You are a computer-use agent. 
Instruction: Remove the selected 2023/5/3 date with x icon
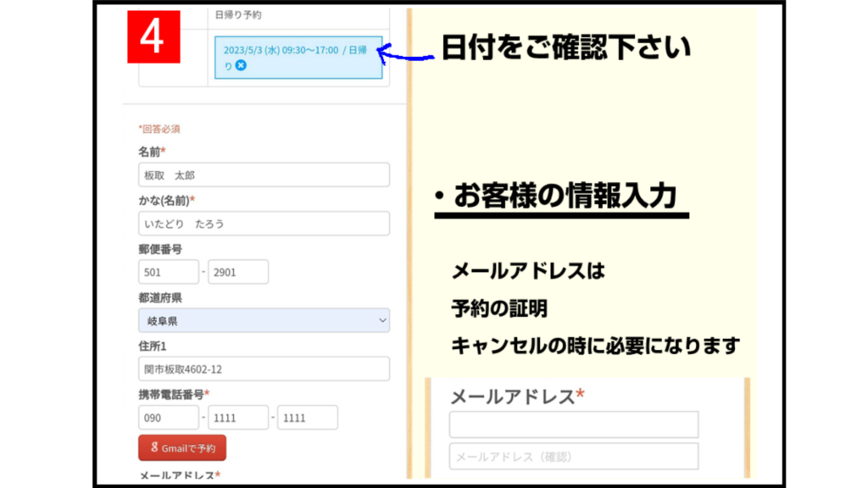click(x=241, y=65)
